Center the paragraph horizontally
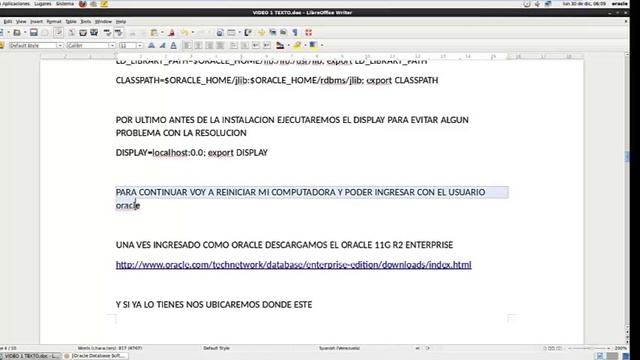This screenshot has height=360, width=640. [198, 45]
